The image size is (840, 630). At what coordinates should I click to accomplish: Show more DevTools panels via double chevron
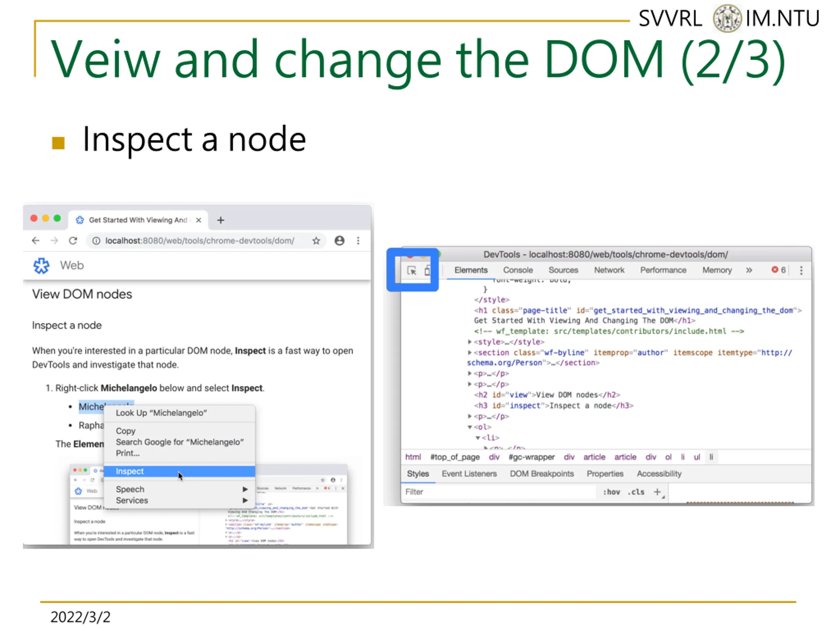pos(748,270)
